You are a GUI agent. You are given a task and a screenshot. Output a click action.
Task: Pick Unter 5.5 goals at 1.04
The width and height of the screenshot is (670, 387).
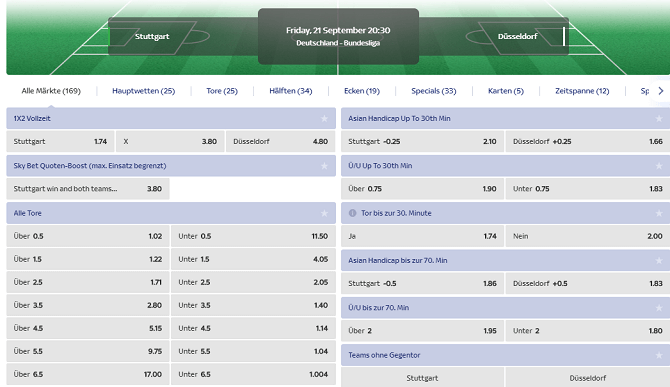pos(253,352)
